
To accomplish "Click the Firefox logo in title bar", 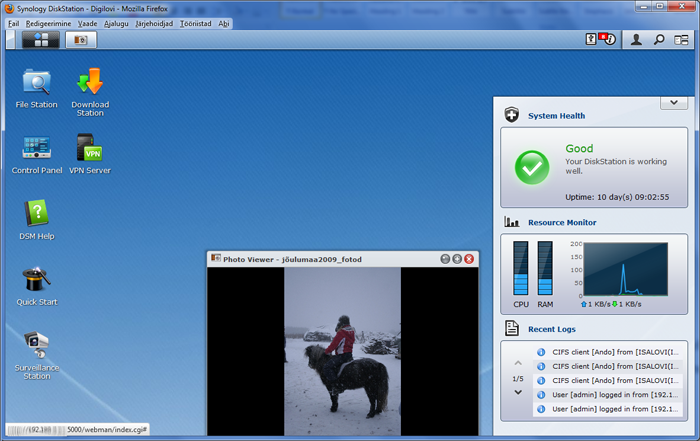I will click(9, 8).
